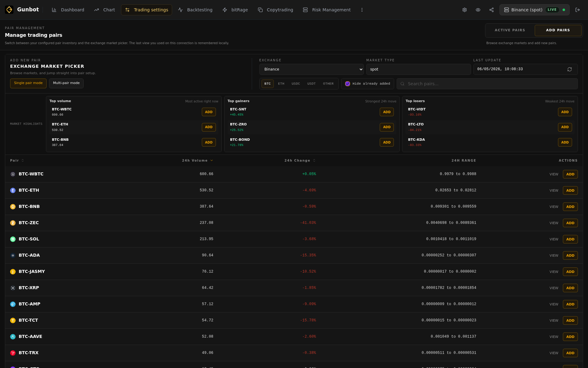
Task: Click the search magnifier icon
Action: [402, 84]
